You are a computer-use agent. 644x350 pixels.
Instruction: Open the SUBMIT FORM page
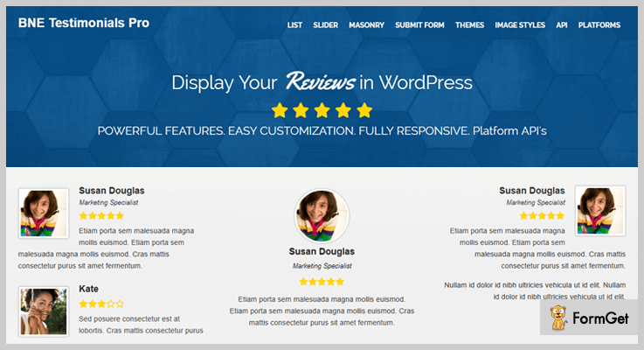pyautogui.click(x=419, y=25)
